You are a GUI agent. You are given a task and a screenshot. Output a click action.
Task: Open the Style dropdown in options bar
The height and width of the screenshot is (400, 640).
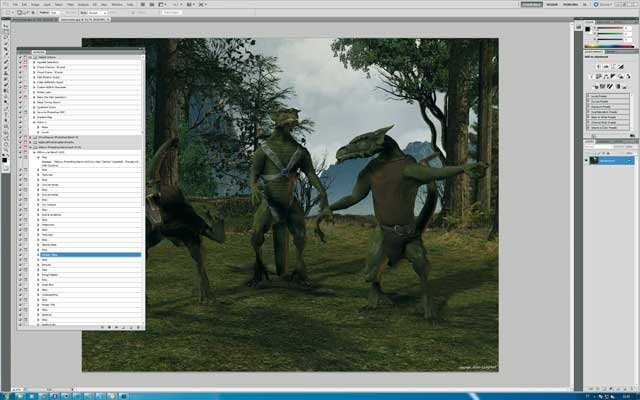pyautogui.click(x=97, y=13)
